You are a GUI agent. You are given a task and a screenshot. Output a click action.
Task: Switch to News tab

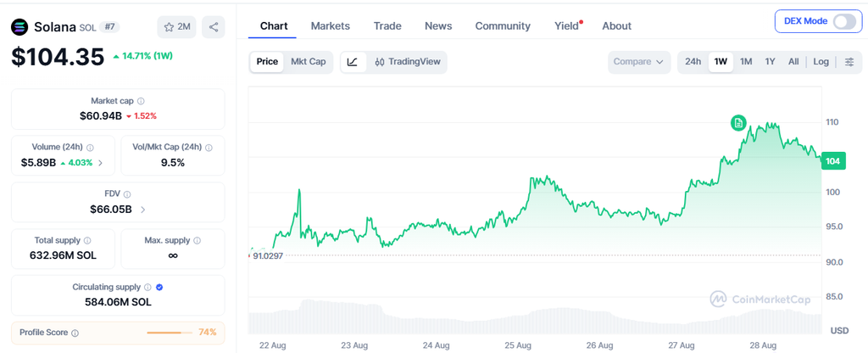coord(438,26)
